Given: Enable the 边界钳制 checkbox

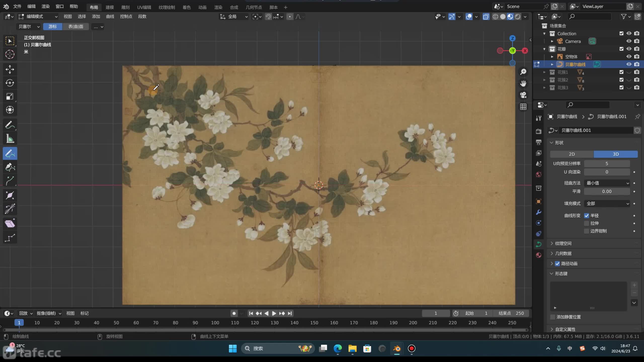Looking at the screenshot, I should coord(587,231).
